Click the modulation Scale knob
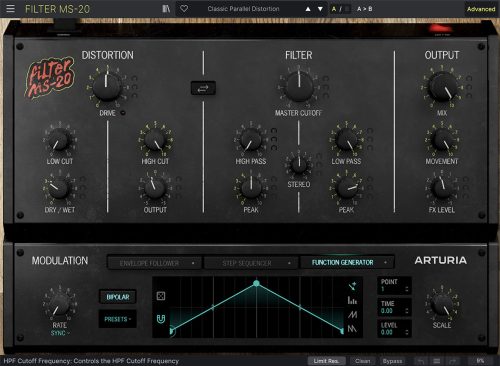The height and width of the screenshot is (366, 500). (x=442, y=304)
